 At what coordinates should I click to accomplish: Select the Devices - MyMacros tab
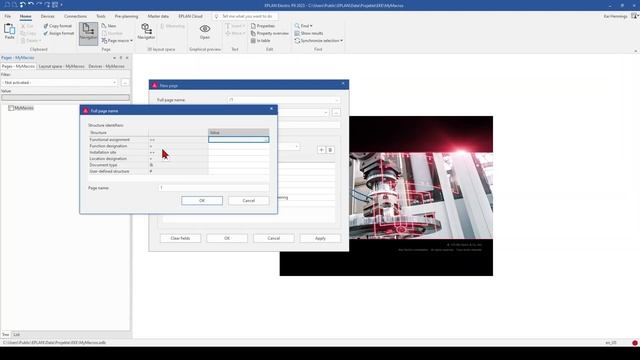107,66
